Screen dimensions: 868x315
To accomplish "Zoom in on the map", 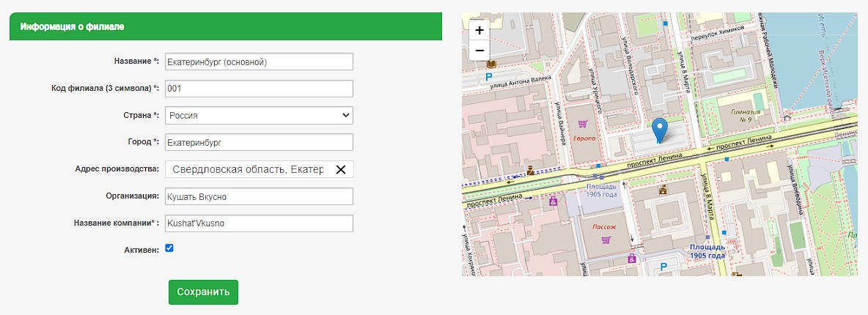I will [479, 31].
